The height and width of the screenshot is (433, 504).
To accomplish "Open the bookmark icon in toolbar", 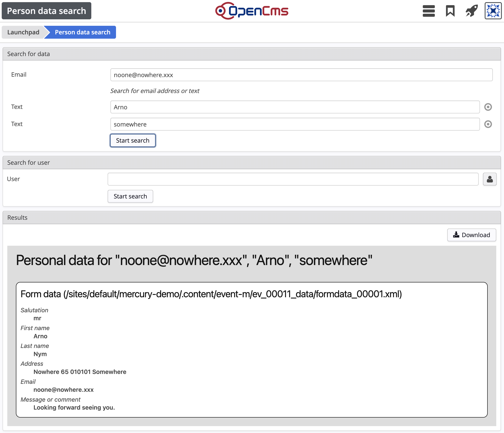I will [450, 11].
